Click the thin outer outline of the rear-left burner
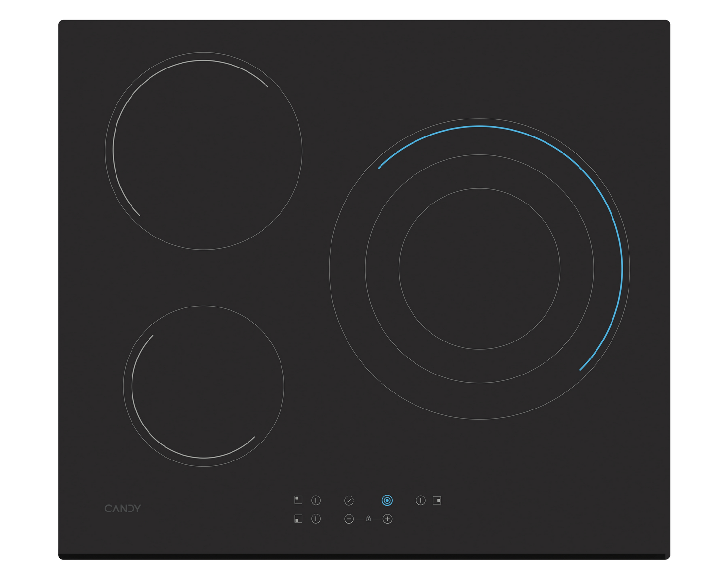Image resolution: width=728 pixels, height=579 pixels. (302, 151)
